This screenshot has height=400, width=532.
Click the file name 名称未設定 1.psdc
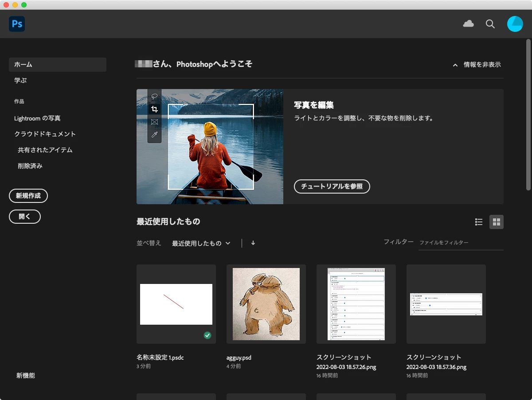click(160, 357)
